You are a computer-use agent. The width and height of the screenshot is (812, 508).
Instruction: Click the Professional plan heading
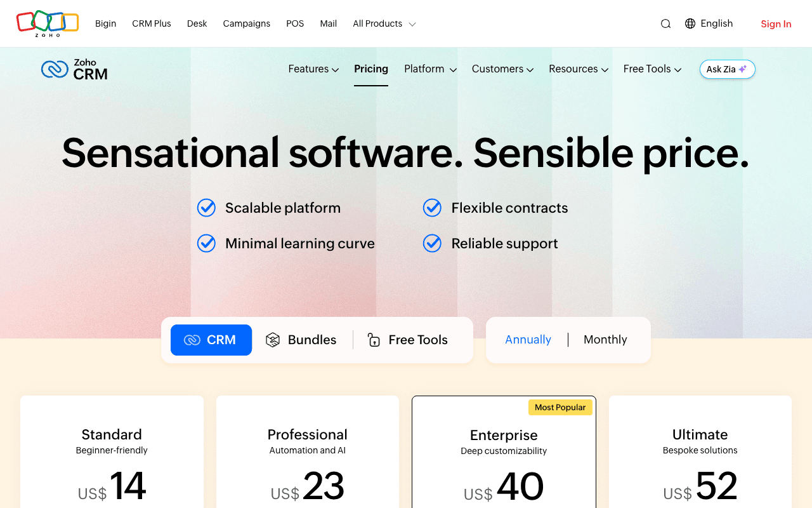[307, 434]
